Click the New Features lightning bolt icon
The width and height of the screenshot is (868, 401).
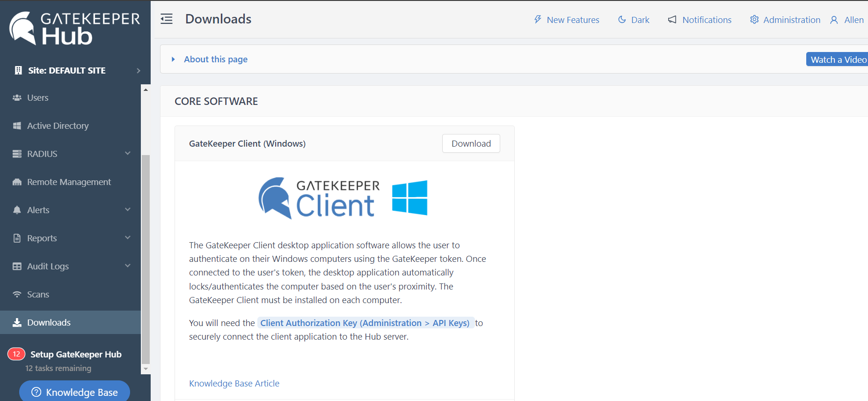click(538, 20)
